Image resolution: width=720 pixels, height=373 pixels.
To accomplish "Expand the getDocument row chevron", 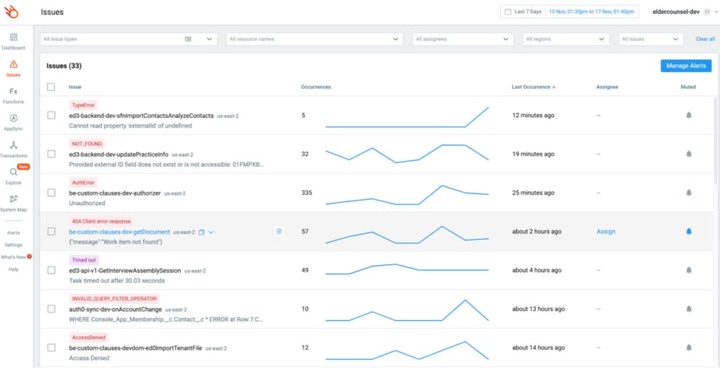I will (211, 232).
